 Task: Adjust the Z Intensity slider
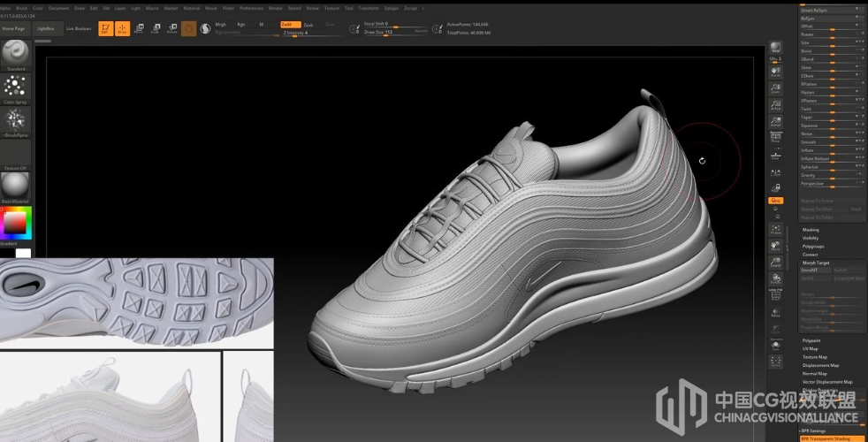coord(313,34)
